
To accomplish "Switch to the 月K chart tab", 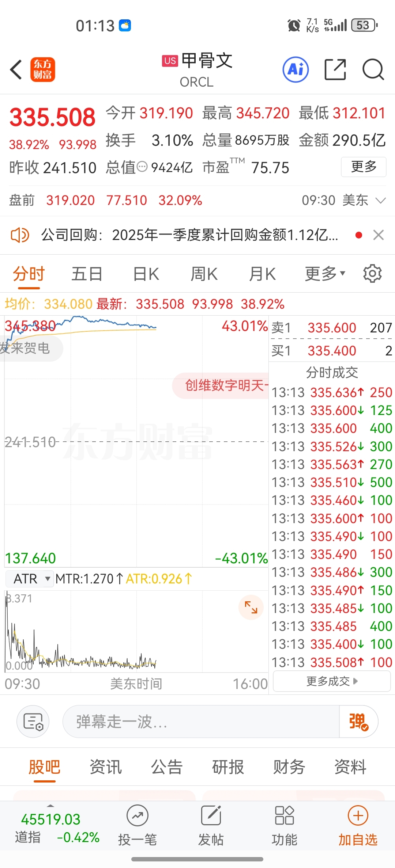I will click(262, 274).
